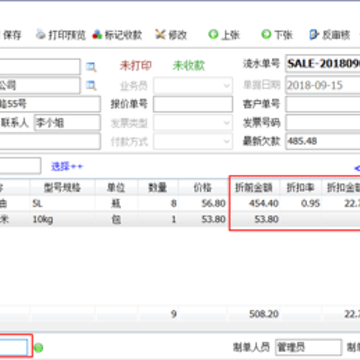Viewport: 360px width, 360px height.
Task: Click the total quantity 9
Action: click(x=174, y=314)
